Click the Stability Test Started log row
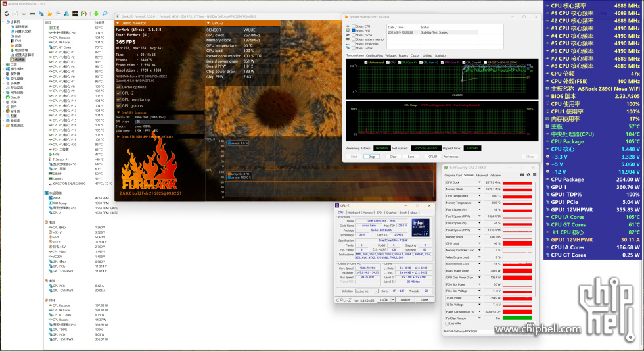Screen dimensions: 644x352 (432, 32)
